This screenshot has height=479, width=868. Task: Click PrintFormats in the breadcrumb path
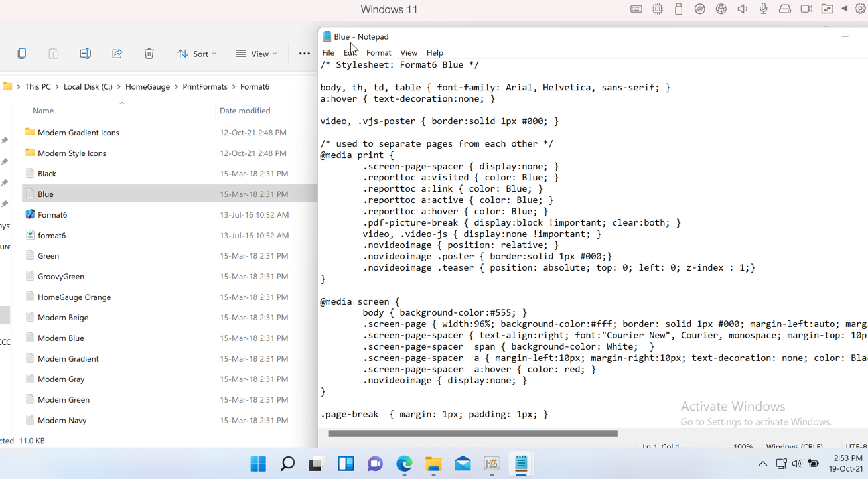[x=204, y=87]
